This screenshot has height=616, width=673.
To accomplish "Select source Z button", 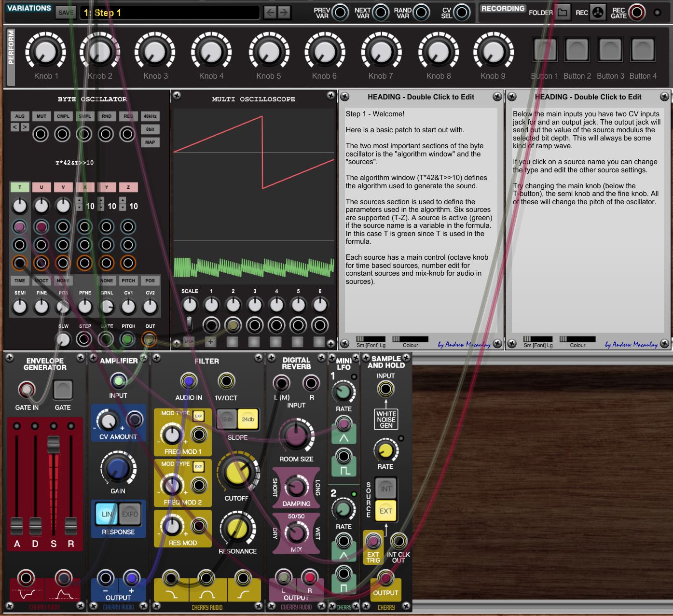I will click(128, 187).
